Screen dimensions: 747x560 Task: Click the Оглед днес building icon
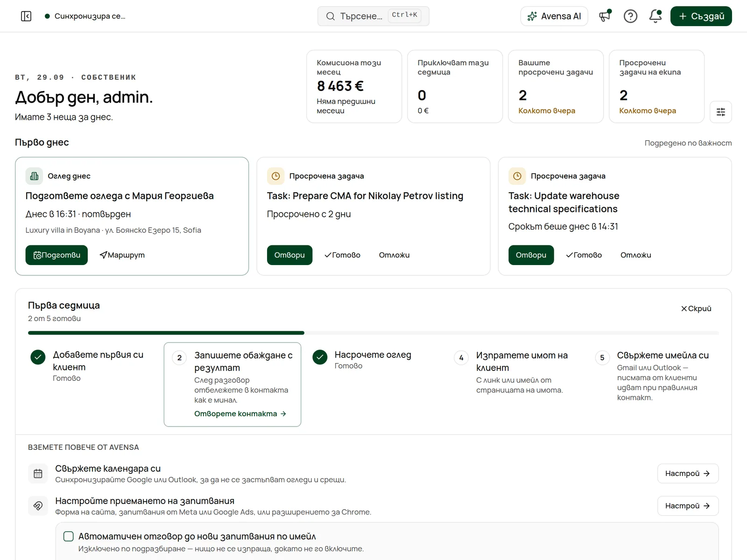34,176
